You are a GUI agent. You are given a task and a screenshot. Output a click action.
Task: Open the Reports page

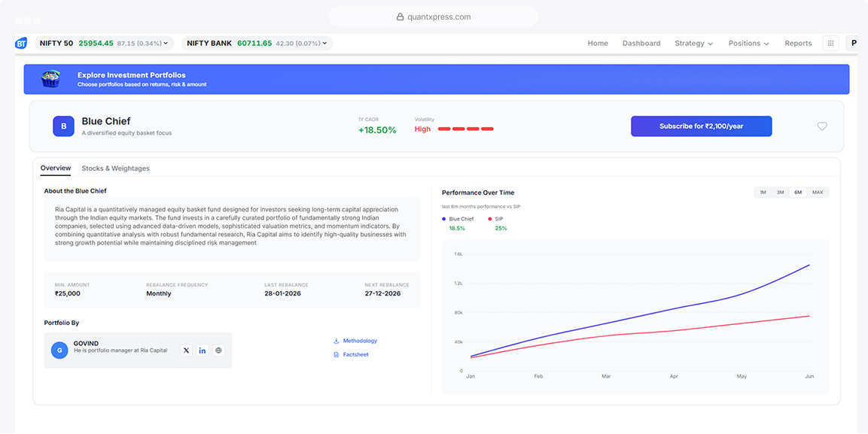coord(798,43)
